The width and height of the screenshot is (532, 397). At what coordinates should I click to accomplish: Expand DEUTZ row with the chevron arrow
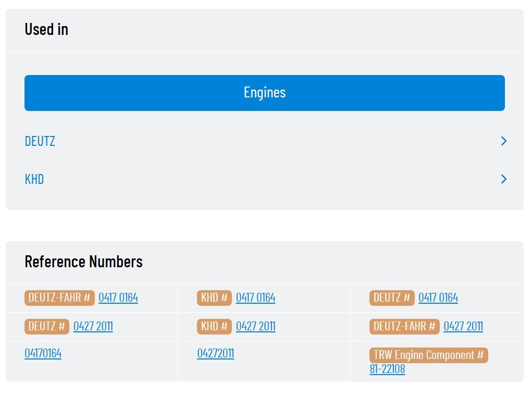pyautogui.click(x=504, y=141)
